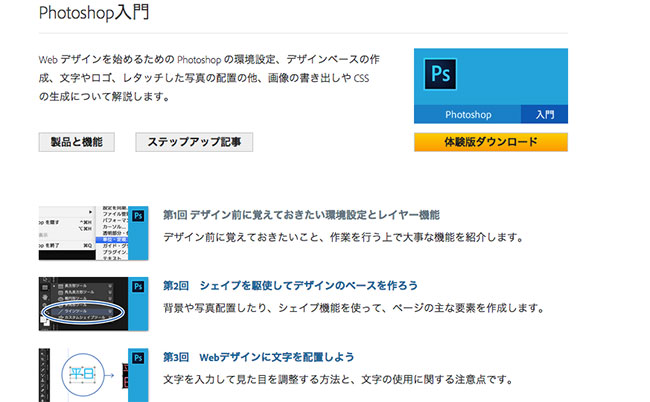The image size is (650, 402).
Task: Click description 文字を入力して見た目を調整する方法
Action: [x=338, y=380]
